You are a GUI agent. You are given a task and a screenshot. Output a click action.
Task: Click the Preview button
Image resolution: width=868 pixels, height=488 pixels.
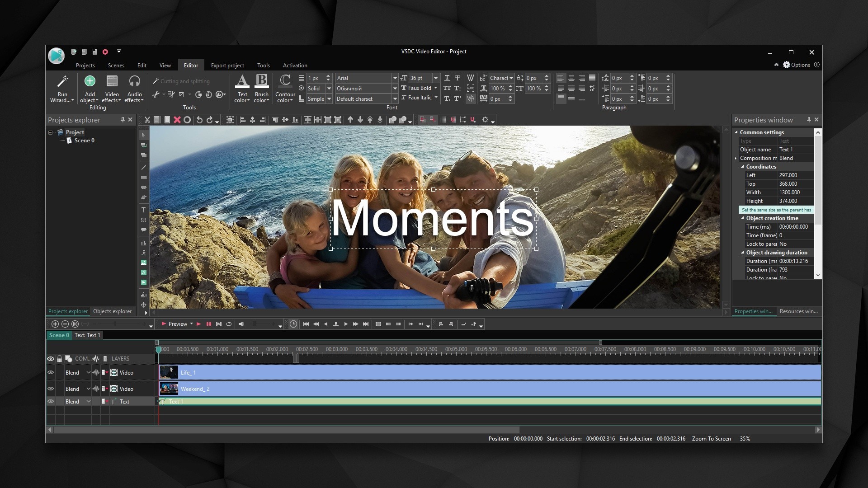coord(177,324)
